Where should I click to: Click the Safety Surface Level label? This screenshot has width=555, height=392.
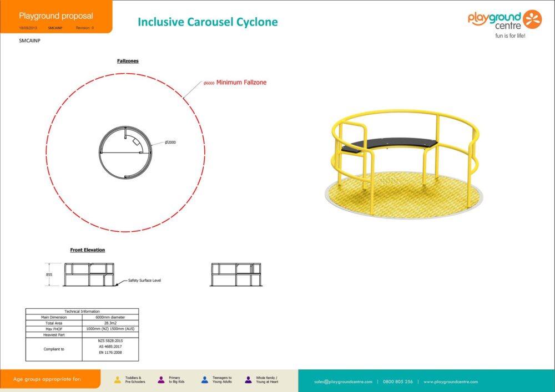point(144,281)
